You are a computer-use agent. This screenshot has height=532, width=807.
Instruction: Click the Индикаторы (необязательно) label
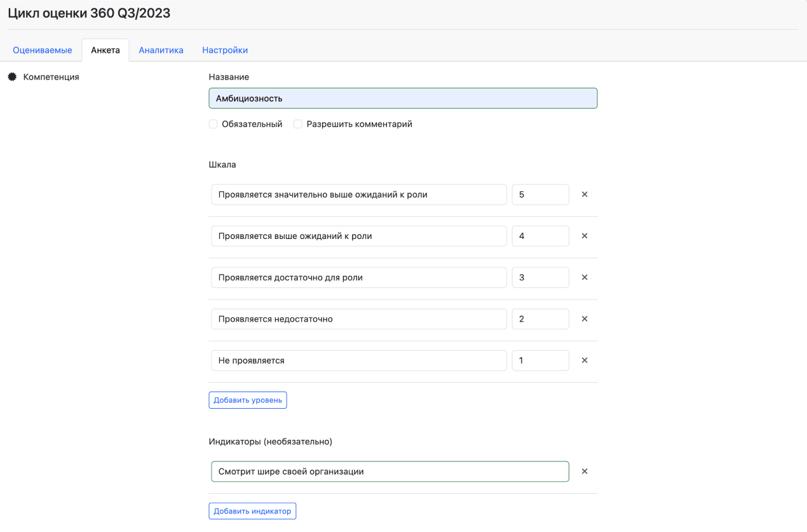pos(271,441)
